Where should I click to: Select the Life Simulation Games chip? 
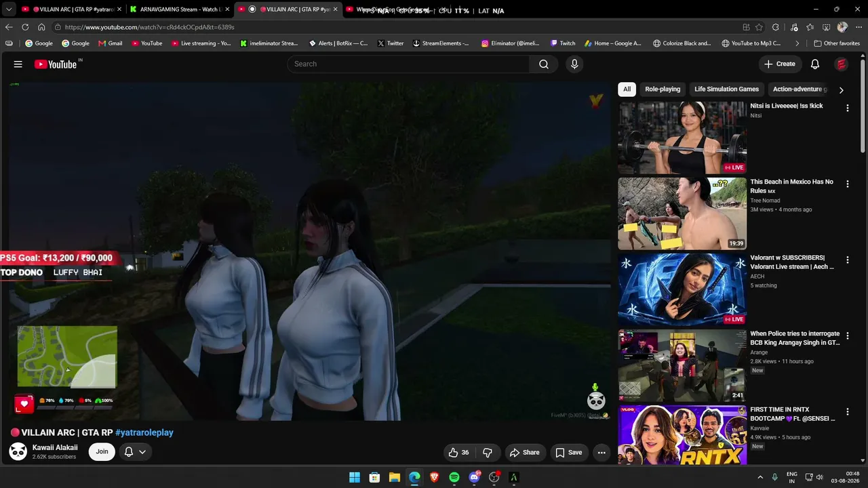pyautogui.click(x=726, y=89)
